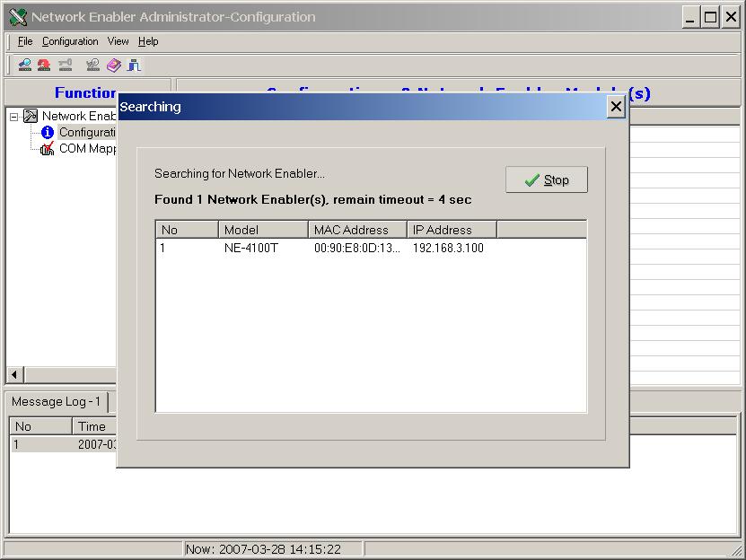Image resolution: width=746 pixels, height=560 pixels.
Task: Click the Broadcast Search magnifier toolbar icon
Action: (x=25, y=65)
